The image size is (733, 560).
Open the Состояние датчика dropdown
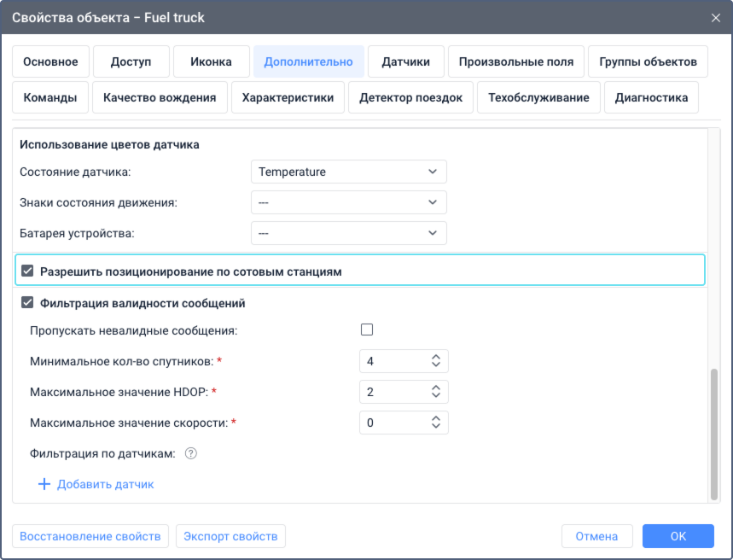coord(348,172)
